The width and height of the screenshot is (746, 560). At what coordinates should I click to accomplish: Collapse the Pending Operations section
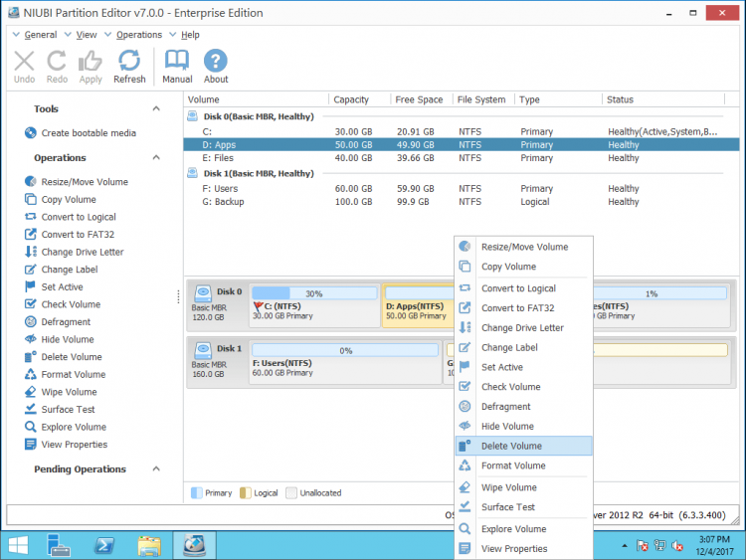click(156, 468)
